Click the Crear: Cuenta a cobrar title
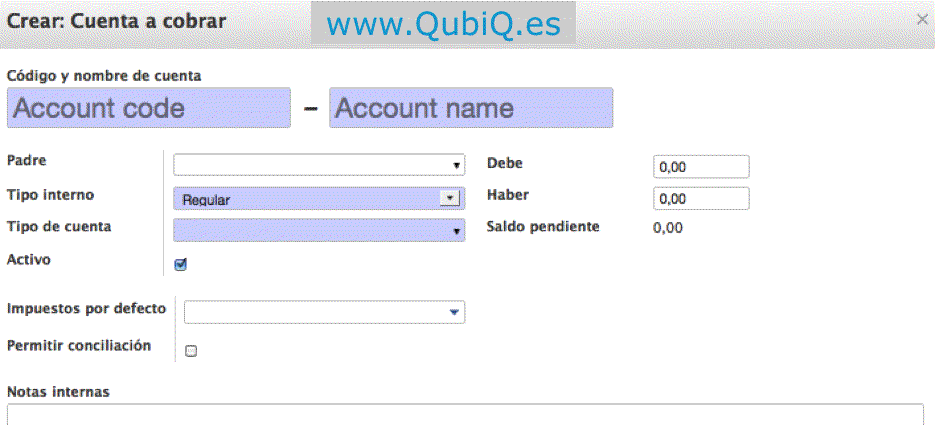 tap(117, 20)
